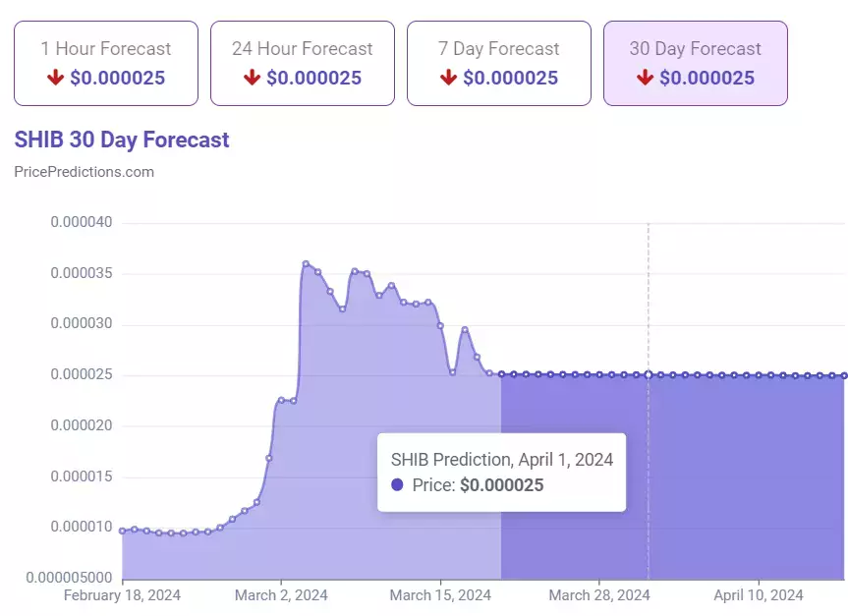Open the PricePredictions.com source link
The width and height of the screenshot is (848, 616).
coord(84,172)
